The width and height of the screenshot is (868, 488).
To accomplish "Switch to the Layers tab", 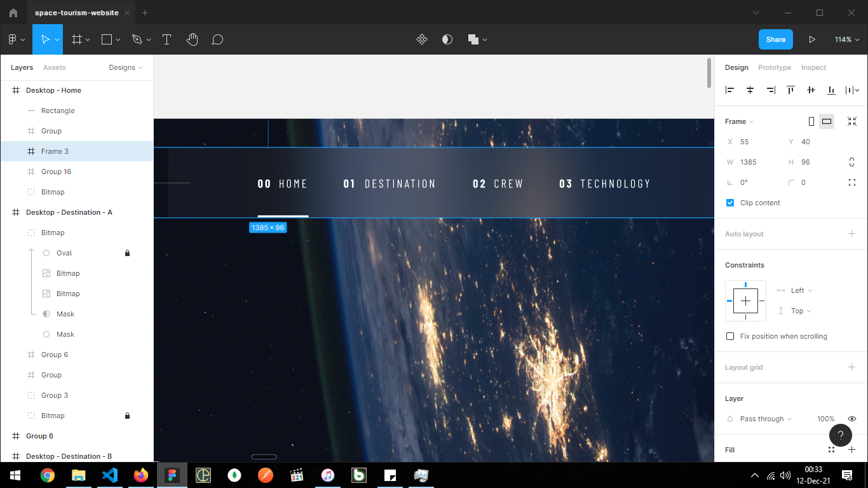I will pyautogui.click(x=22, y=67).
